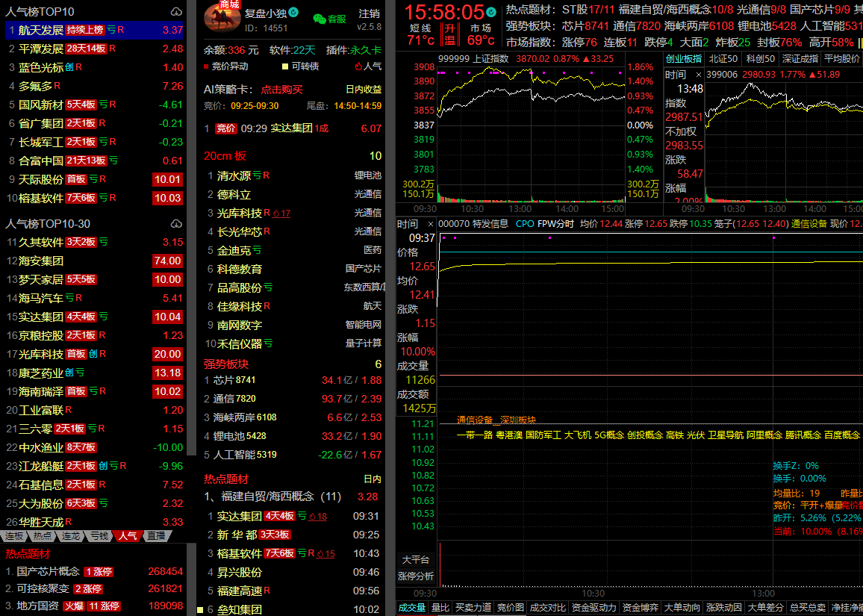
Task: Click the 点击购买 link for AI策略卡
Action: pyautogui.click(x=281, y=90)
